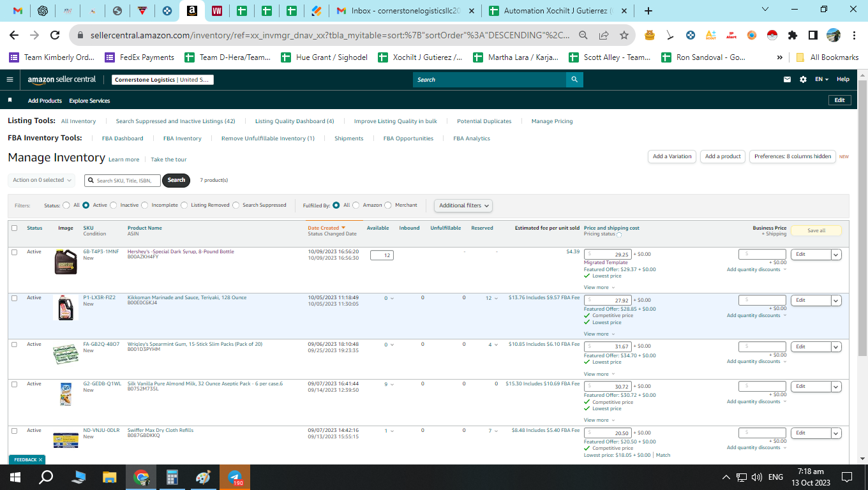Open Windows taskbar search

(46, 477)
